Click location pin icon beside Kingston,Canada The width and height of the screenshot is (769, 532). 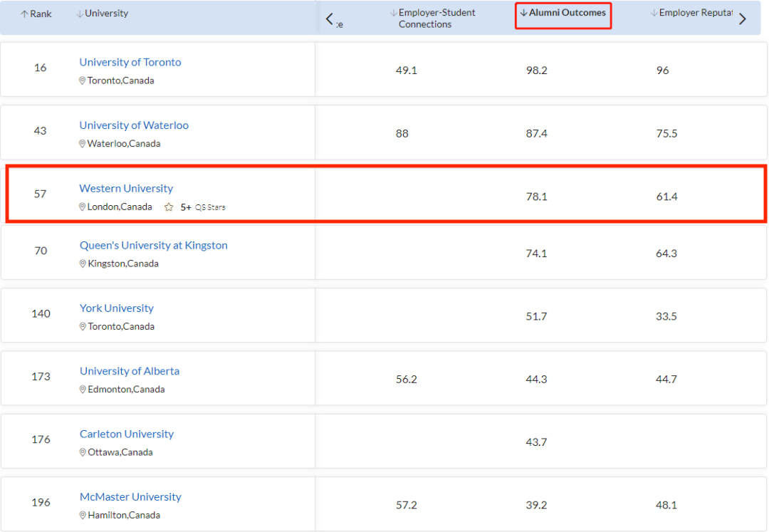pos(83,264)
